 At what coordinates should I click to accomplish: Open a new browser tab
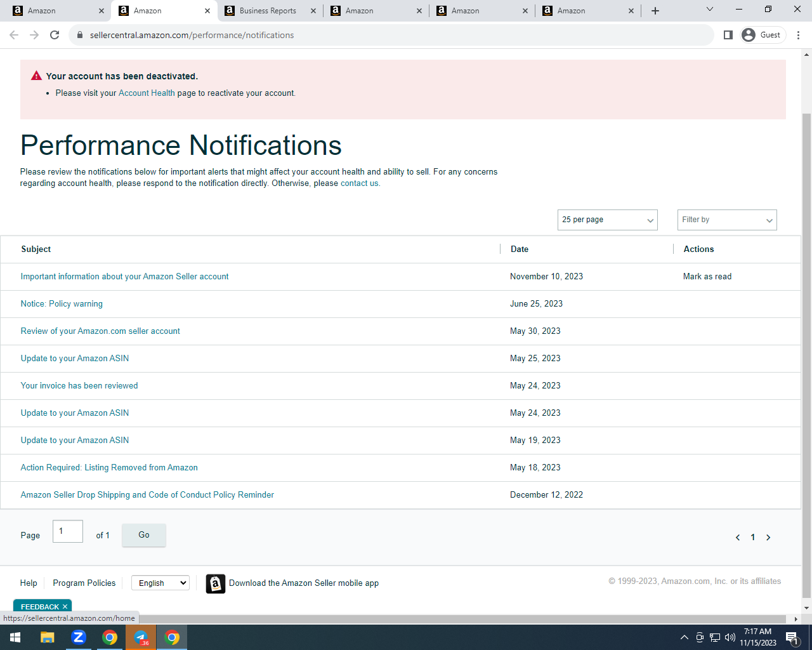click(655, 11)
